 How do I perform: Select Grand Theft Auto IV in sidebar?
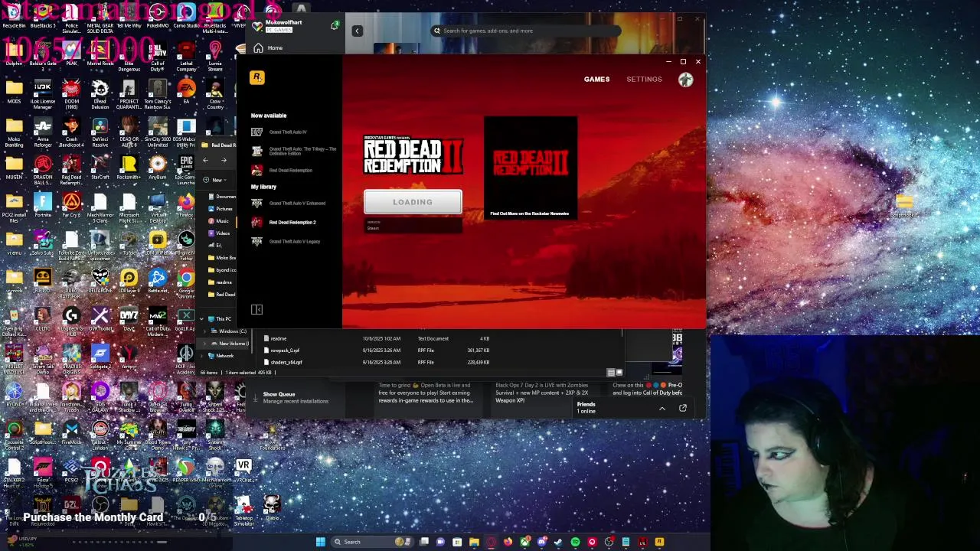coord(287,132)
